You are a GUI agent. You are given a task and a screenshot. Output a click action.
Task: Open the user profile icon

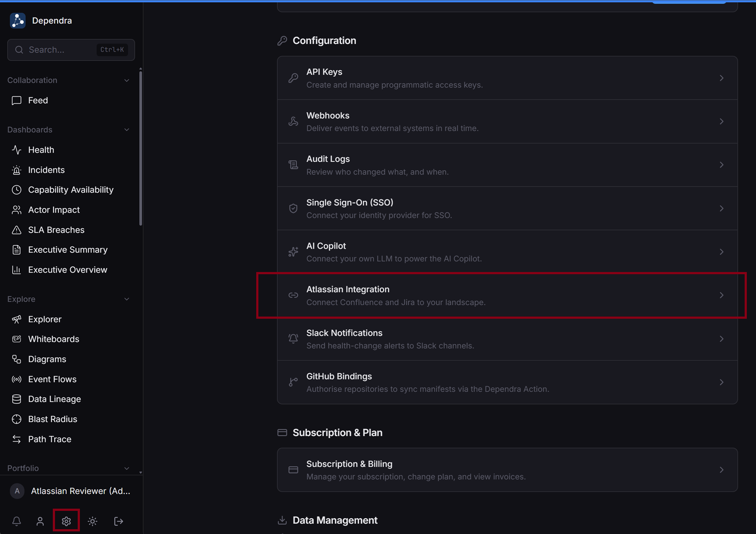coord(40,521)
